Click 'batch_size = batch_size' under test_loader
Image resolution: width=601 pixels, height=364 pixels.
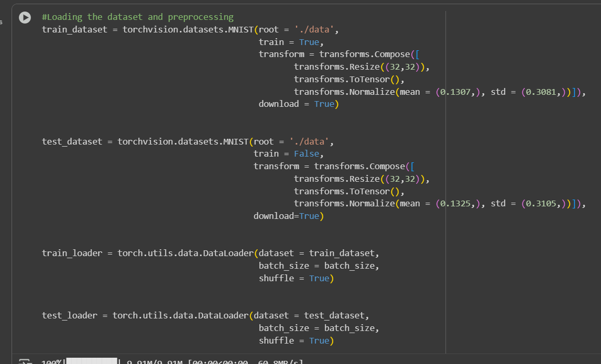316,328
